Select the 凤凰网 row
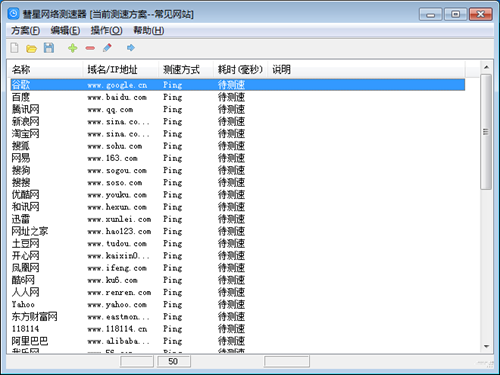 (x=238, y=268)
